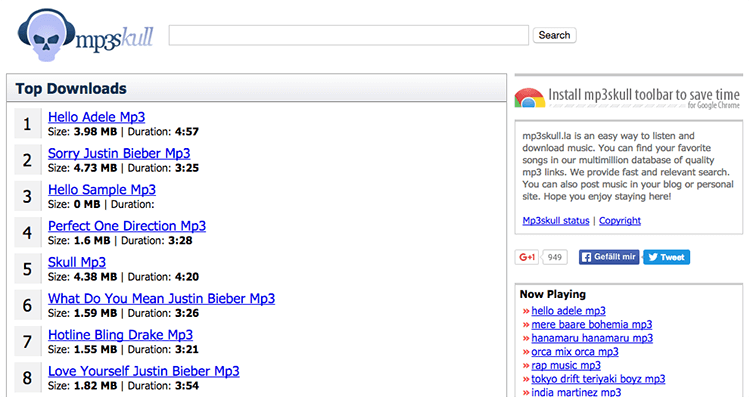Click the 4:57 duration text
The height and width of the screenshot is (397, 750).
(x=187, y=132)
